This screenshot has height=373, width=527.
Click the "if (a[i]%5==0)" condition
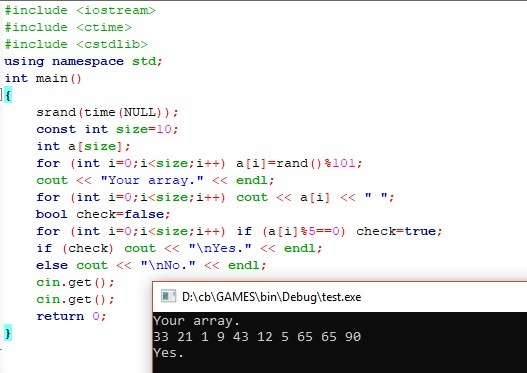pyautogui.click(x=291, y=231)
